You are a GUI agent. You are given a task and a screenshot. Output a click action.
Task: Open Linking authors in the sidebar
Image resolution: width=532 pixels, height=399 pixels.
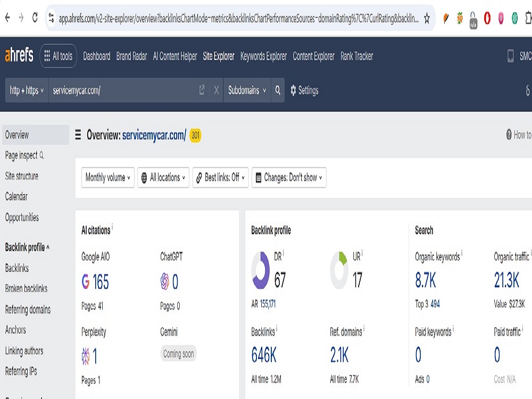click(24, 351)
